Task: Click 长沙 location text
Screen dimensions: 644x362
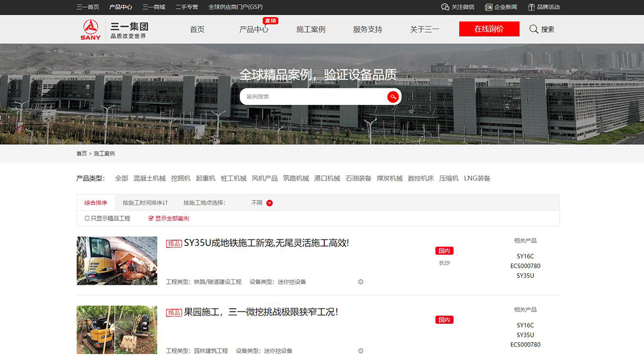Action: point(444,263)
